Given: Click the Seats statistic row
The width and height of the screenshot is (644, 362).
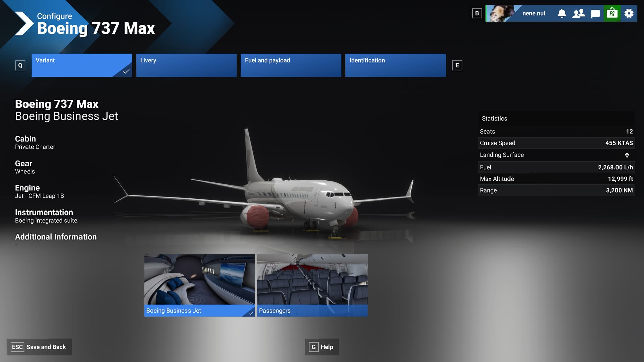Looking at the screenshot, I should (x=556, y=132).
